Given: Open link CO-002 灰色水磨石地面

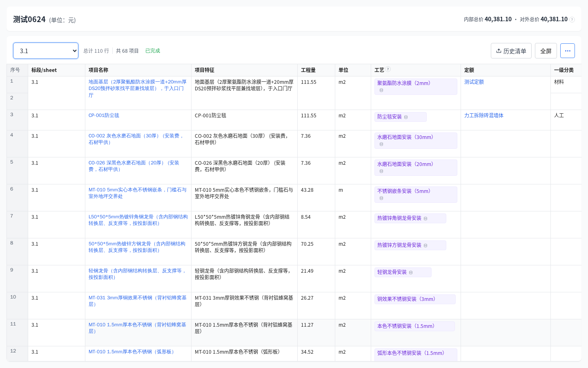Looking at the screenshot, I should [x=136, y=139].
